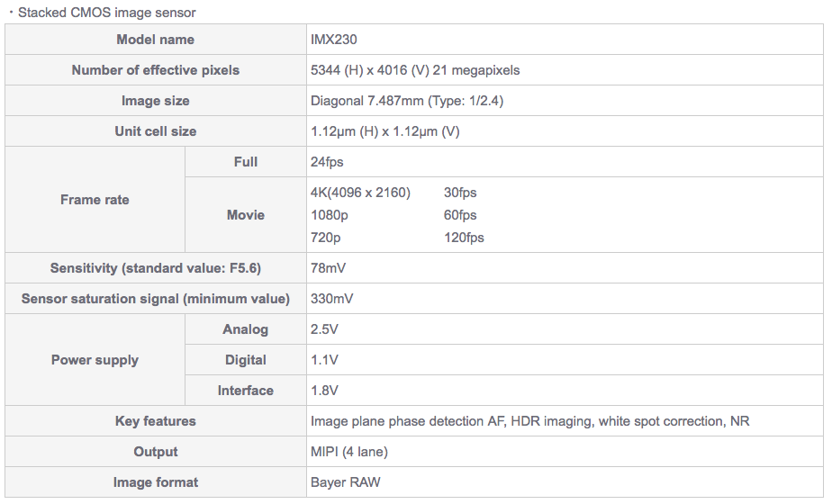Screen dimensions: 832x504
Task: Select the Bayer RAW image format value
Action: point(346,482)
